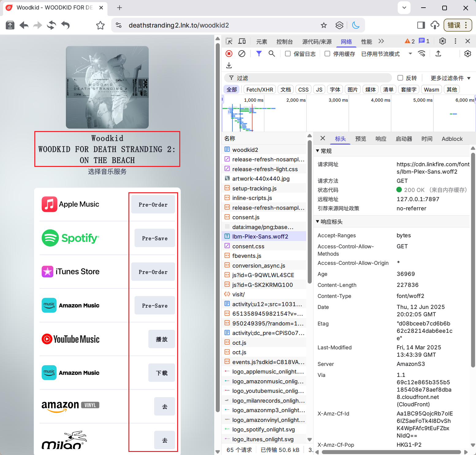This screenshot has height=455, width=476.
Task: Enable preserve log checkbox
Action: (x=288, y=54)
